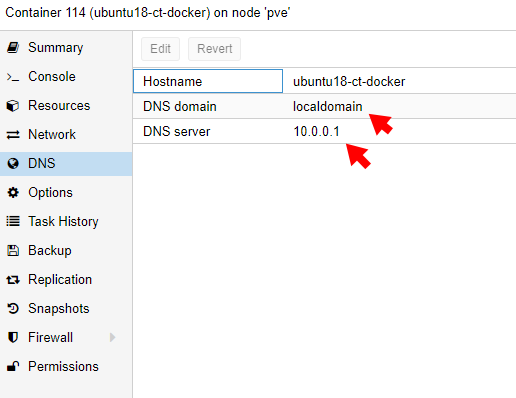The height and width of the screenshot is (398, 516).
Task: Go to the Replication section
Action: [x=66, y=280]
